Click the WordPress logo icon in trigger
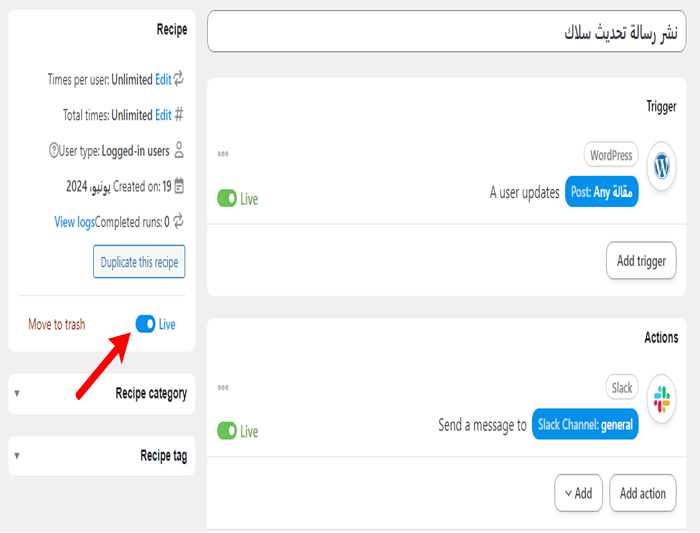The image size is (700, 533). [x=661, y=166]
